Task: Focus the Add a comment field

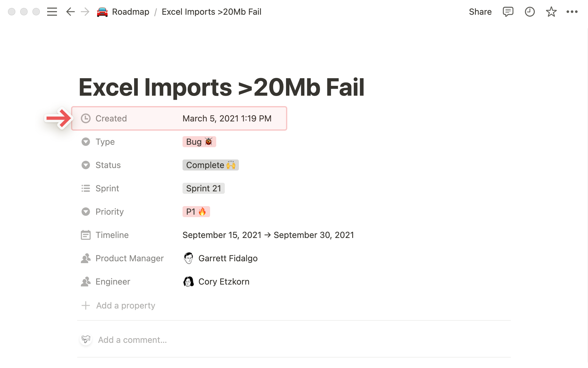Action: click(132, 340)
